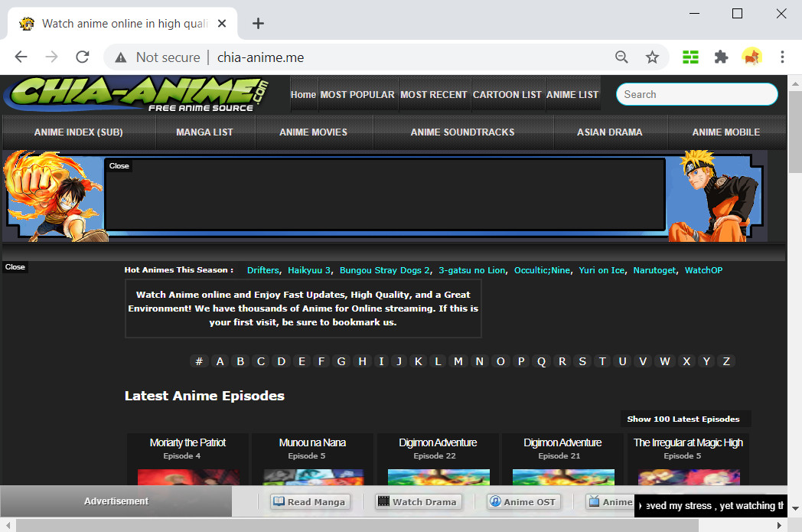This screenshot has height=532, width=802.
Task: Close the top ad banner
Action: click(119, 165)
